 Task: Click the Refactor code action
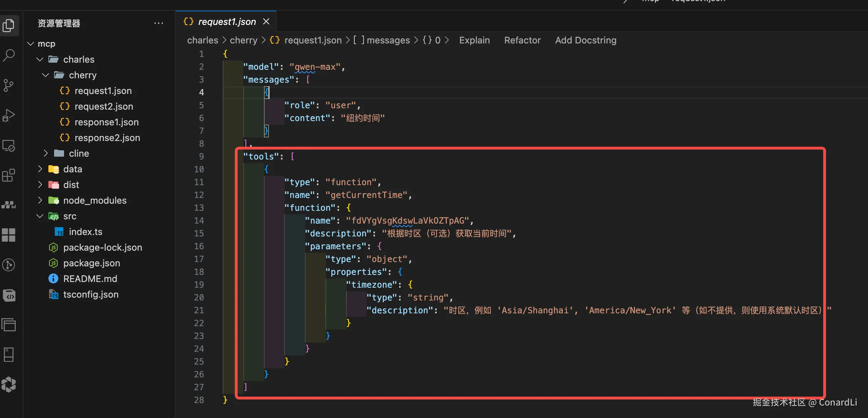tap(522, 40)
